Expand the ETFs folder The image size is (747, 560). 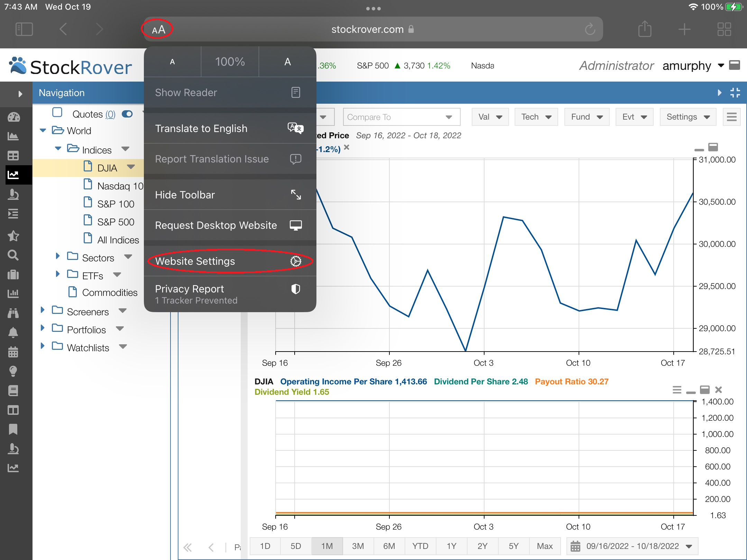(x=58, y=274)
